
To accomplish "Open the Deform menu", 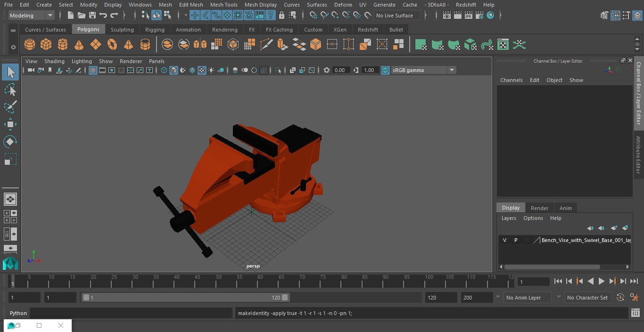I will 343,5.
